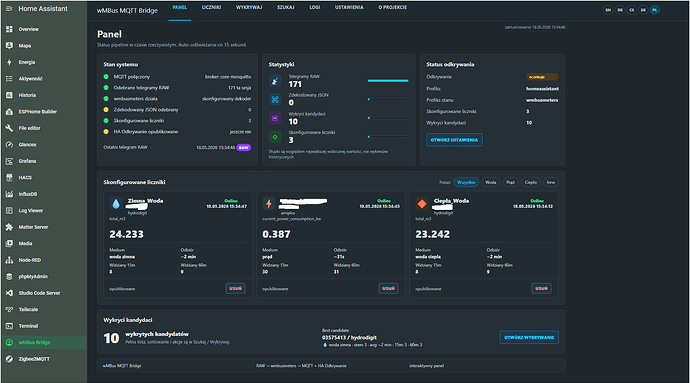This screenshot has width=690, height=383.
Task: Open the Zigbee2MQTT sidebar icon
Action: pos(9,359)
